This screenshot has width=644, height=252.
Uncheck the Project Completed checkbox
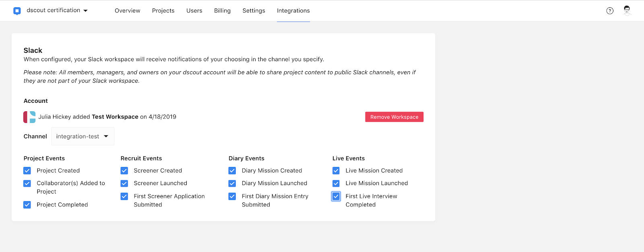click(x=27, y=205)
